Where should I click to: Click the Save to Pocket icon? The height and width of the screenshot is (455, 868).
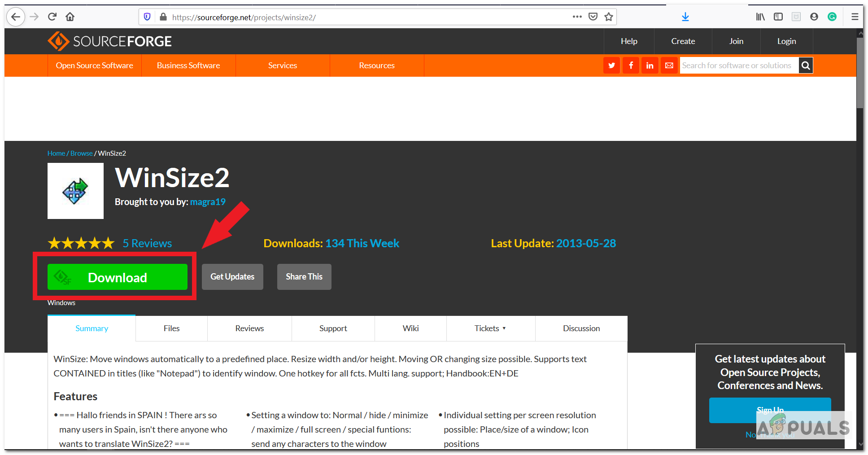point(593,17)
